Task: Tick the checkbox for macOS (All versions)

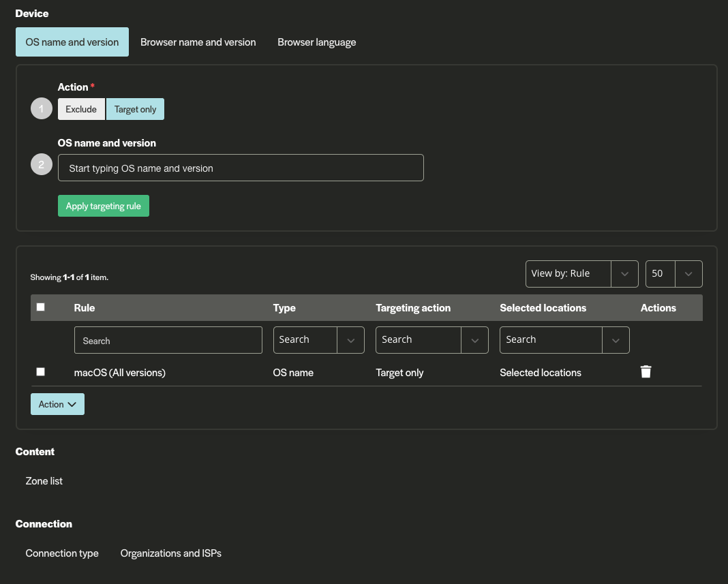Action: click(x=41, y=372)
